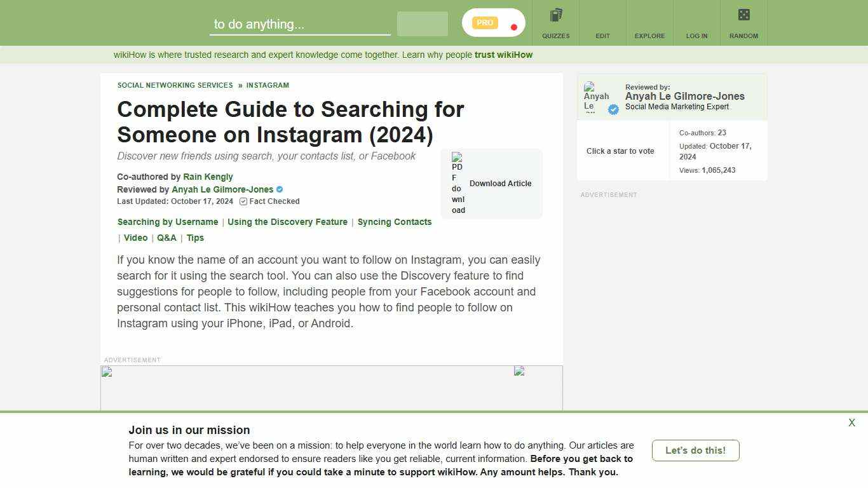Click the Random article dice icon
This screenshot has height=488, width=868.
(x=743, y=14)
